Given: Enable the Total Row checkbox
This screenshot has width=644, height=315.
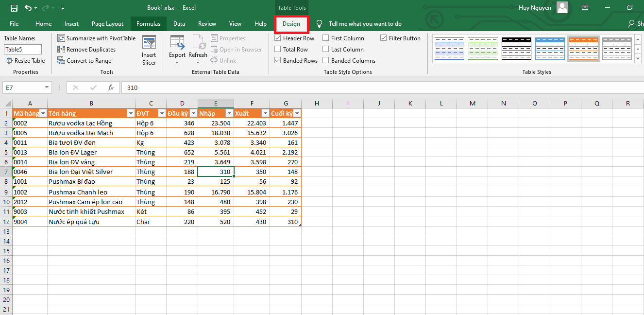Looking at the screenshot, I should tap(278, 50).
